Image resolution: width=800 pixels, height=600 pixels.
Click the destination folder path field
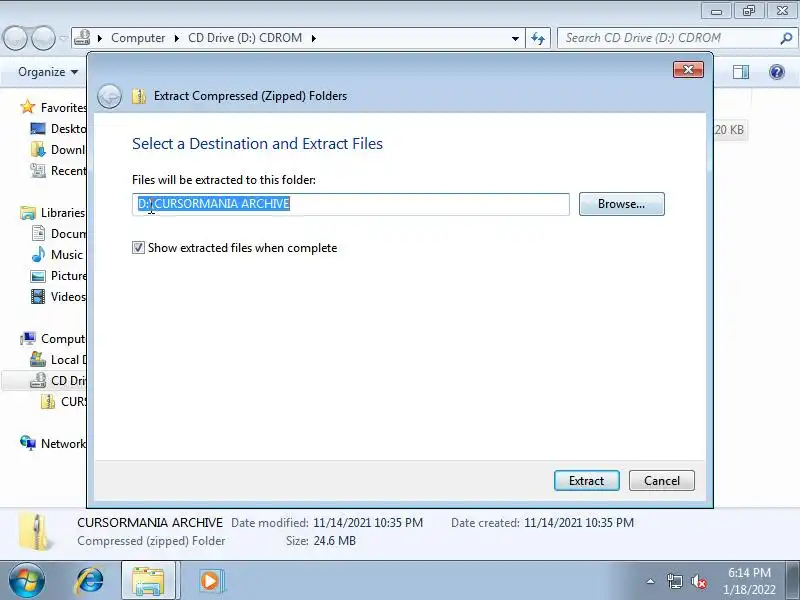pyautogui.click(x=351, y=204)
